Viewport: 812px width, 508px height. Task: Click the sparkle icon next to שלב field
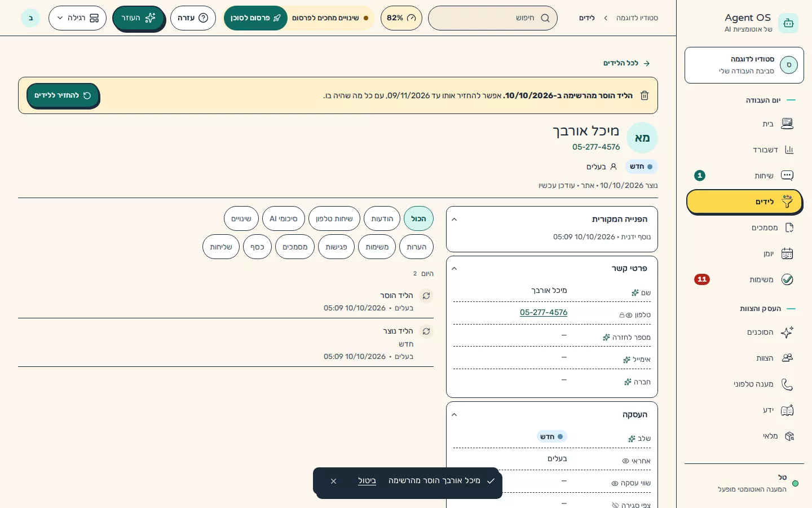632,439
